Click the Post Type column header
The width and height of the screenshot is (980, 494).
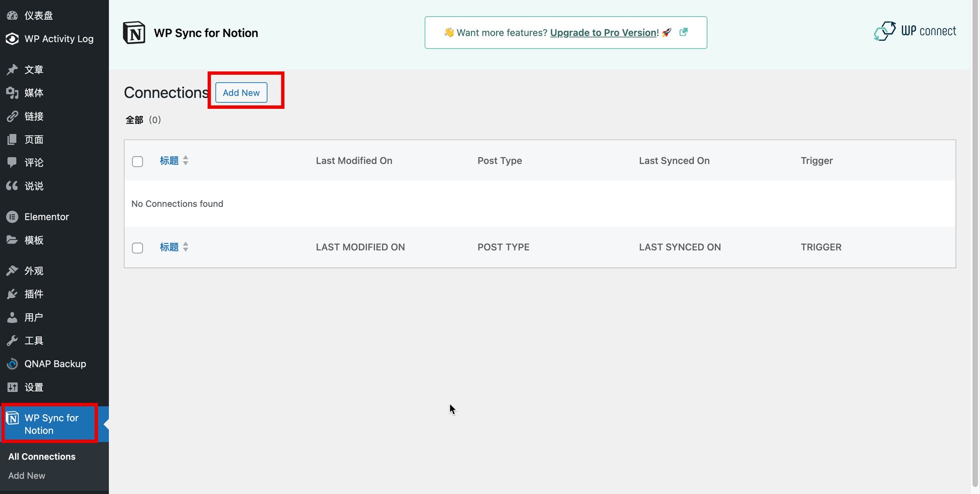[x=500, y=161]
